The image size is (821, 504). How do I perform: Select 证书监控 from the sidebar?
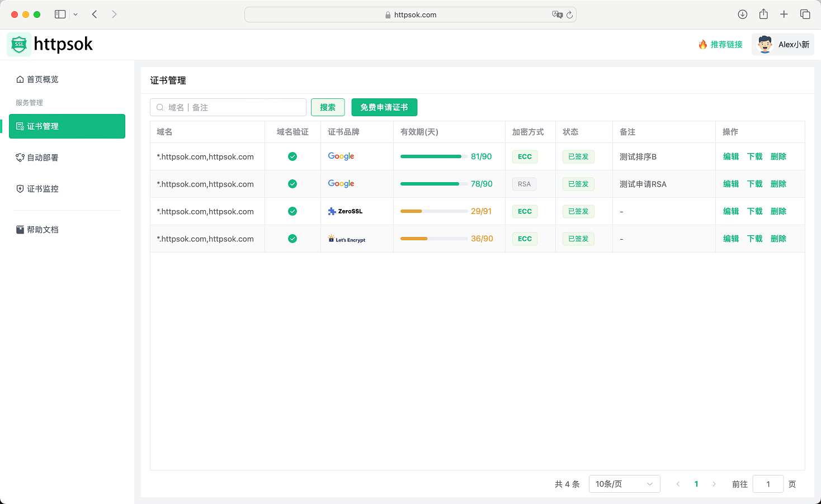pyautogui.click(x=43, y=189)
